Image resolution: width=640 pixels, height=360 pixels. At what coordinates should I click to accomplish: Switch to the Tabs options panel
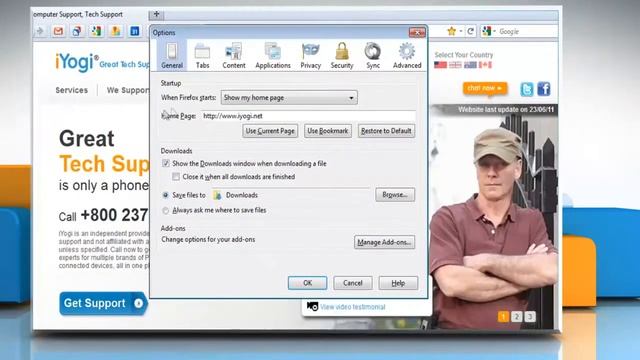tap(202, 55)
